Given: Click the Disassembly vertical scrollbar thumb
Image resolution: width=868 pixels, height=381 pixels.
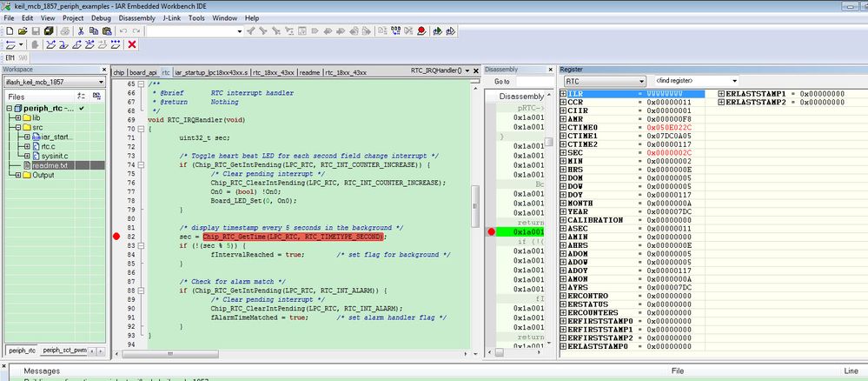Looking at the screenshot, I should point(548,142).
